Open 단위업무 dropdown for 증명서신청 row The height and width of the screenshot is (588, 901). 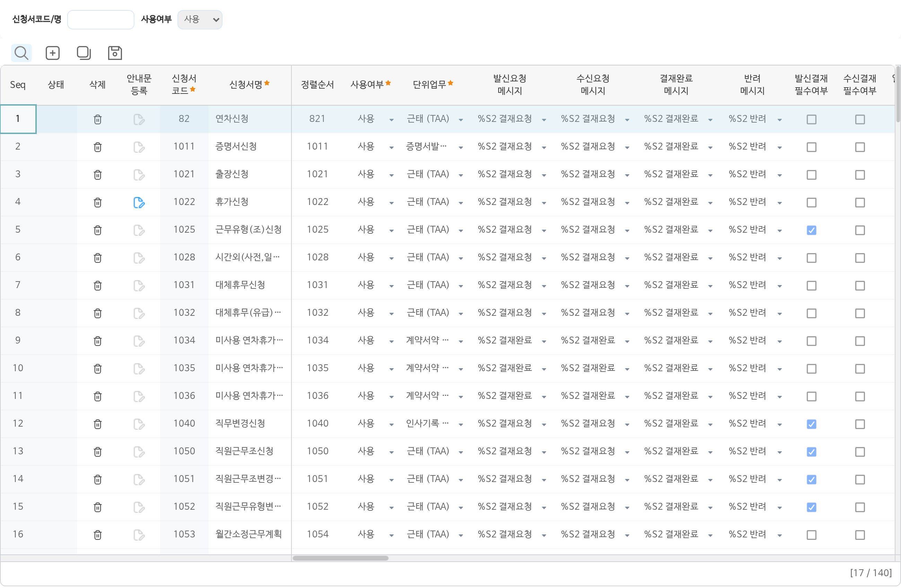click(461, 148)
